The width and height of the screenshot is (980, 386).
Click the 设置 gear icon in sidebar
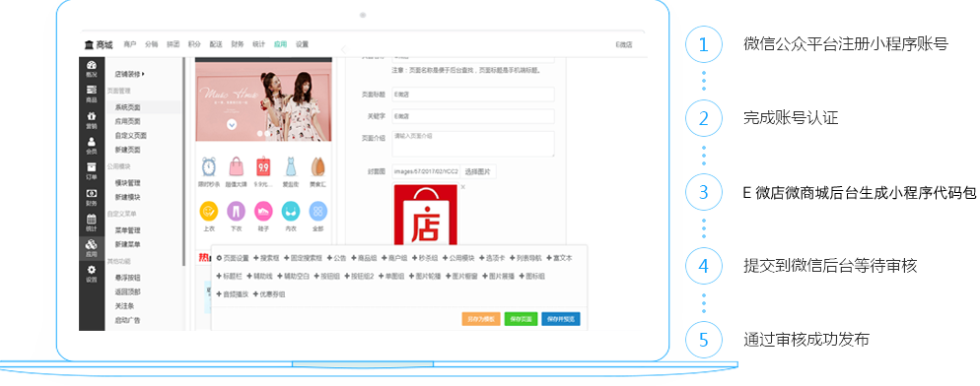click(x=92, y=274)
